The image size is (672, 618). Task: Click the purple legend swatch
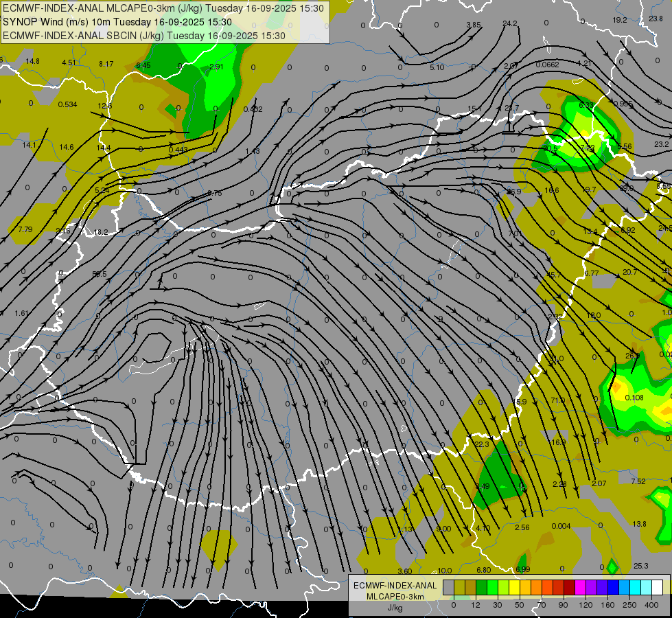tap(592, 587)
